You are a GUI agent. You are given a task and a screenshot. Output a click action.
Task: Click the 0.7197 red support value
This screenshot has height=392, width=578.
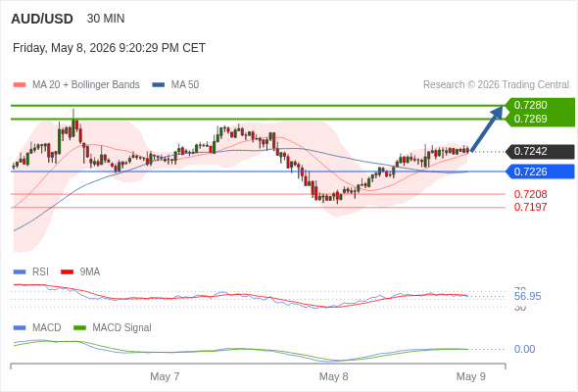(x=530, y=207)
